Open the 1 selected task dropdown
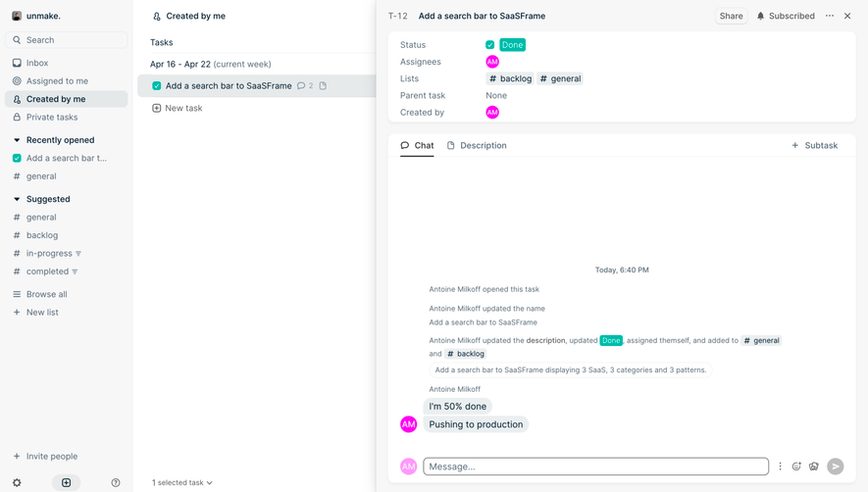The image size is (868, 492). tap(182, 482)
